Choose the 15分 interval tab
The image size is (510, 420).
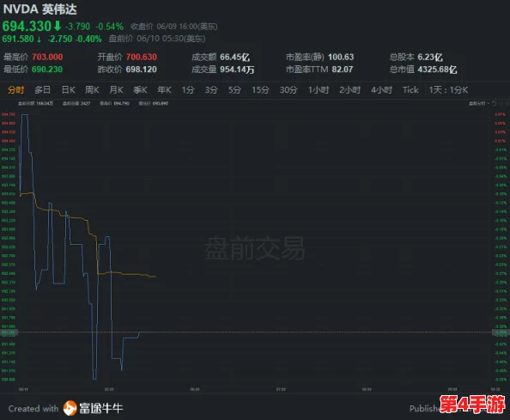260,90
